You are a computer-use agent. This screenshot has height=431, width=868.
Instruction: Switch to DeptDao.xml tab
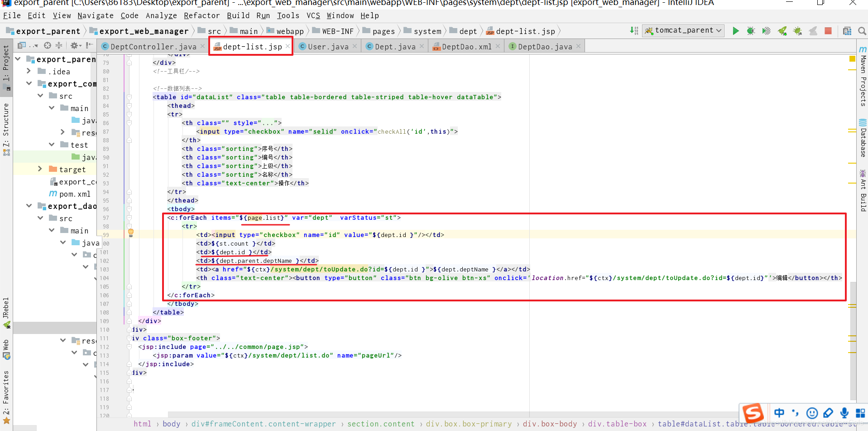[x=466, y=46]
